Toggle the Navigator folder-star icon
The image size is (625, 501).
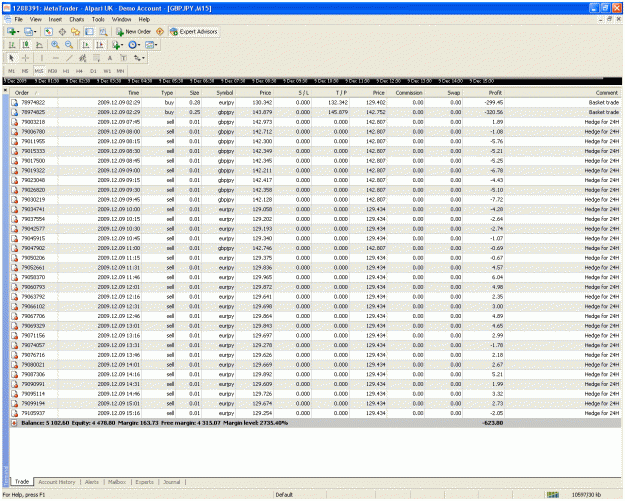75,31
